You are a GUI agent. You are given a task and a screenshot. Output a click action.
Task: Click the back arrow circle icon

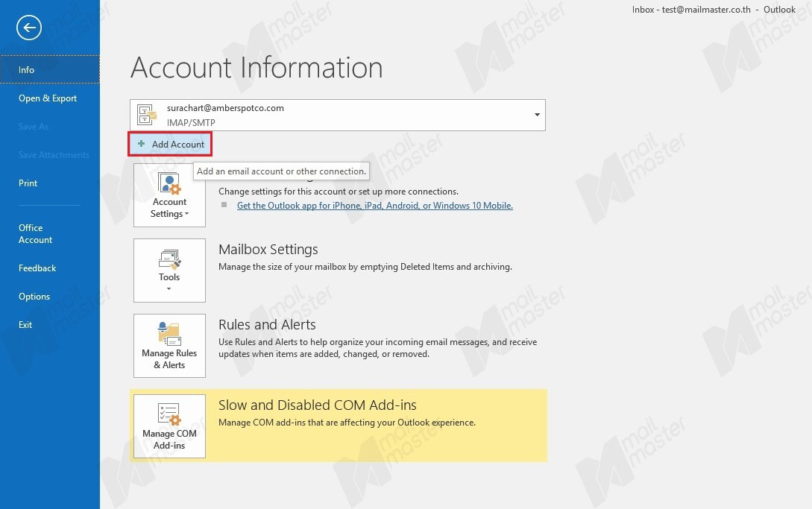coord(29,28)
